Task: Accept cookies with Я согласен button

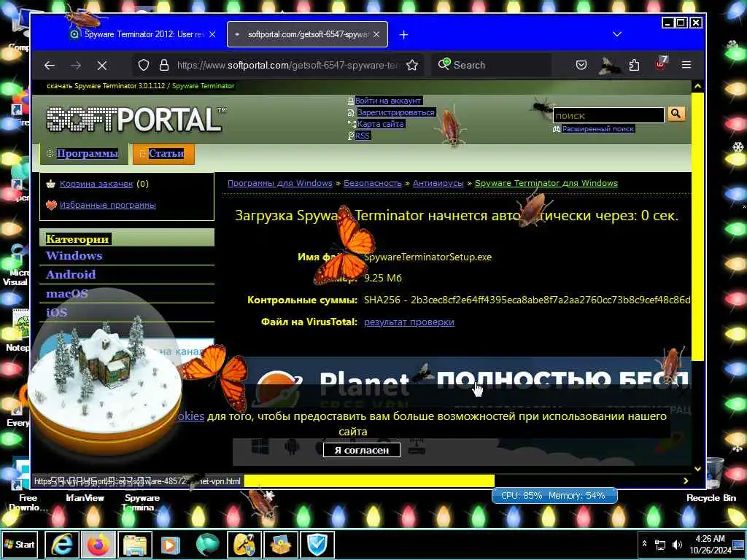Action: pos(362,450)
